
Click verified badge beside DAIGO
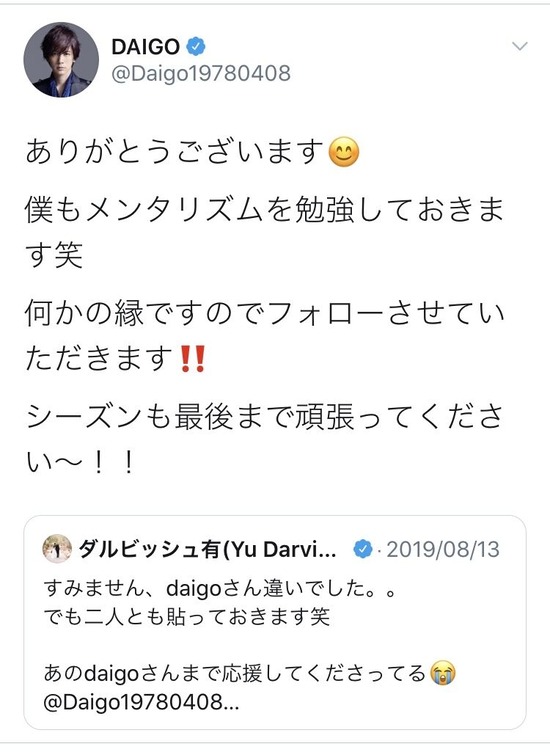[196, 47]
